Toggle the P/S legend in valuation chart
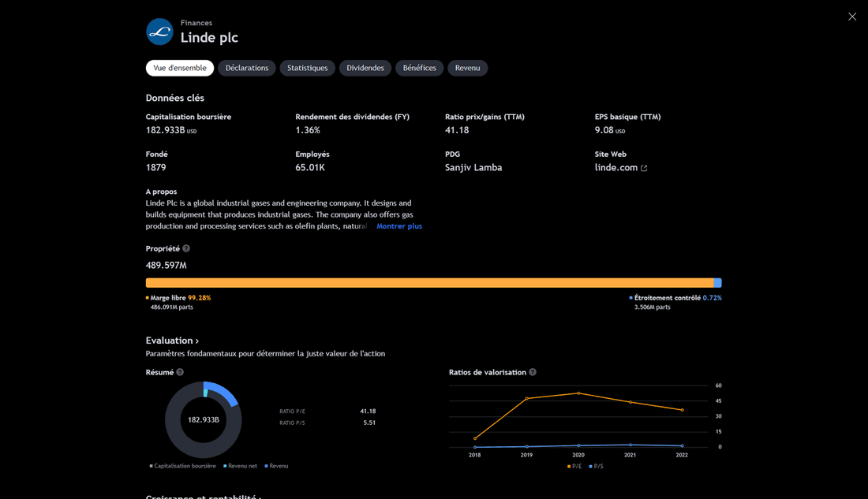This screenshot has width=868, height=499. click(x=597, y=467)
